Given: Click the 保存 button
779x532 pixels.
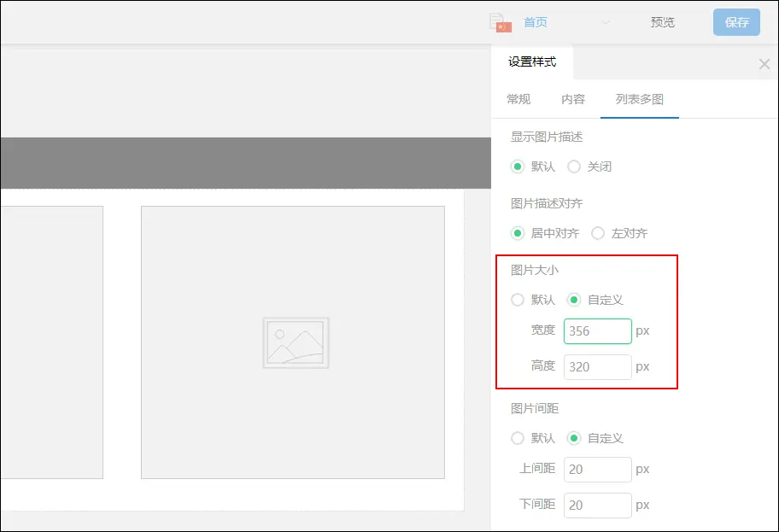Looking at the screenshot, I should point(736,22).
